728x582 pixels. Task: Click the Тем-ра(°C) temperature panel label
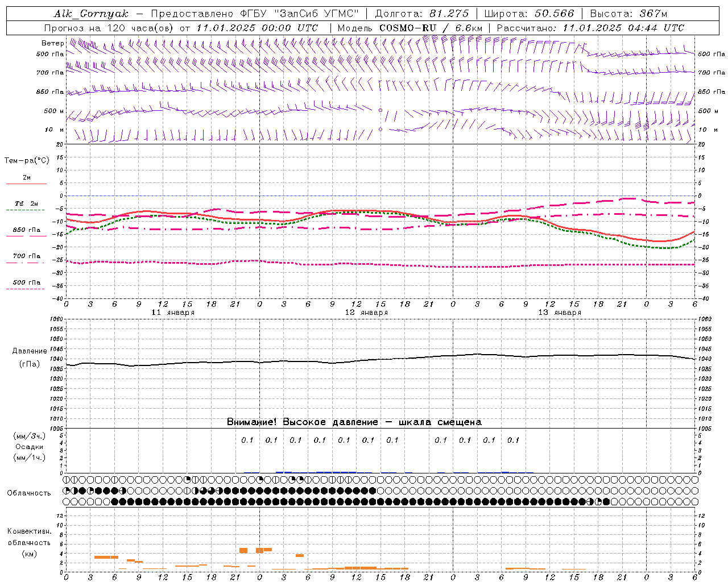(27, 160)
